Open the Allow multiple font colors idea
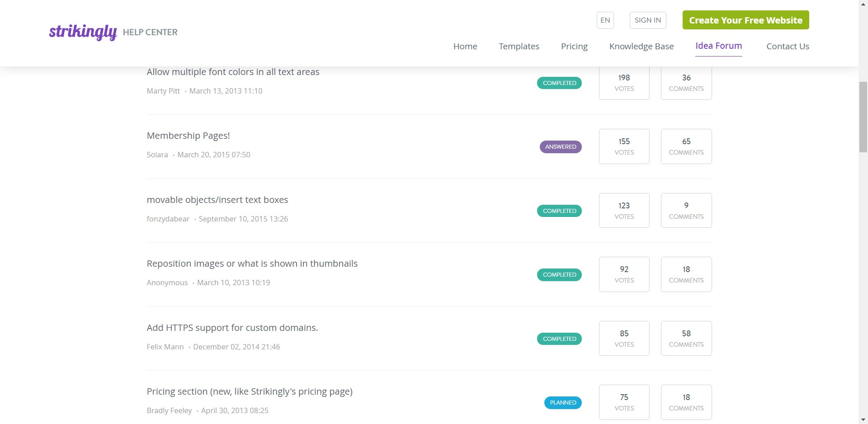868x424 pixels. [x=233, y=71]
